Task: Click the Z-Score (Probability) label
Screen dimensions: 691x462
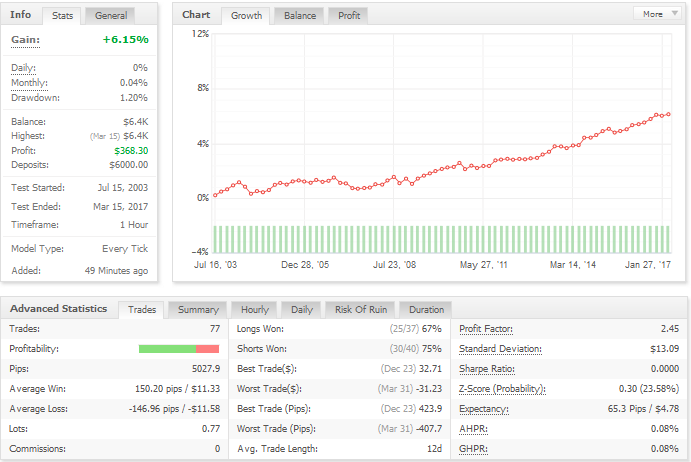Action: (x=502, y=389)
